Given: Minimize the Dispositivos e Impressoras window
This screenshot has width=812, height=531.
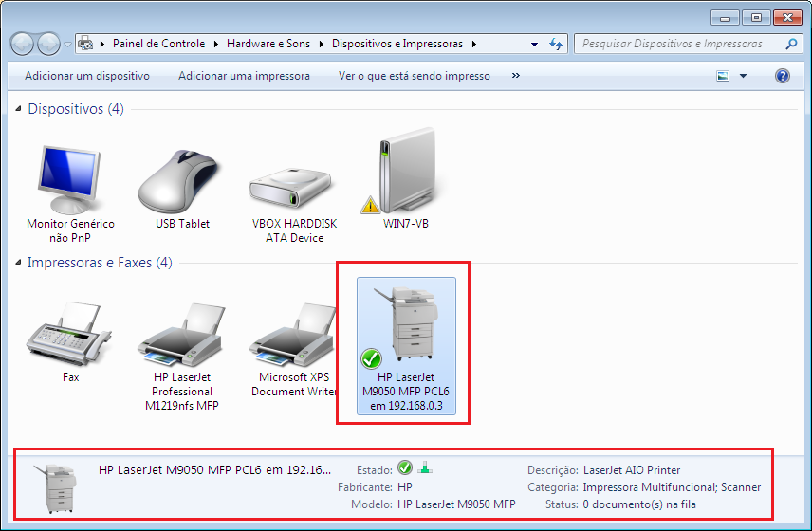Looking at the screenshot, I should tap(725, 18).
